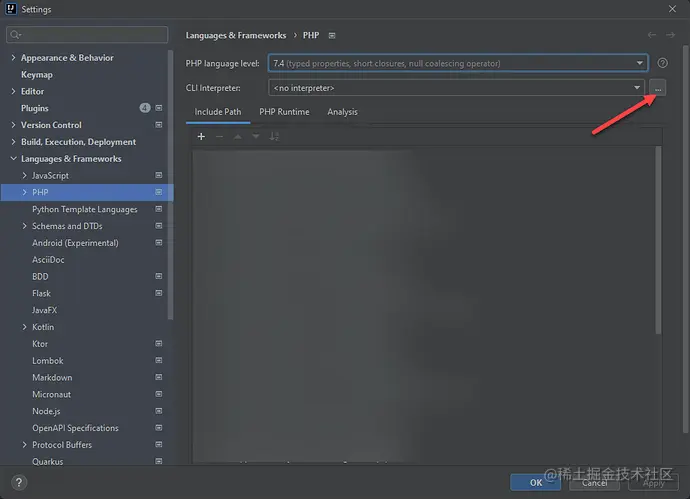
Task: Expand the Editor section
Action: 13,92
